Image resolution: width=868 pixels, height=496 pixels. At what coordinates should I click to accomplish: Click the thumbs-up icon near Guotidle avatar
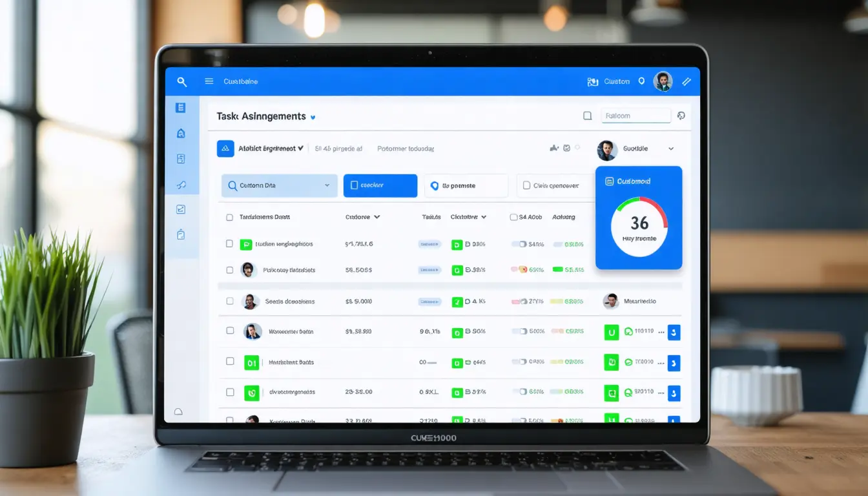coord(554,148)
